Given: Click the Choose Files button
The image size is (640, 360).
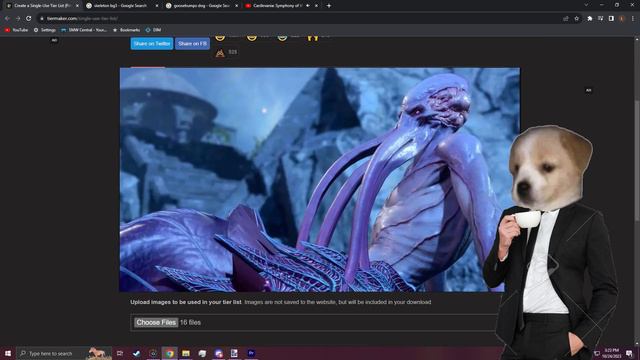Looking at the screenshot, I should coord(156,322).
